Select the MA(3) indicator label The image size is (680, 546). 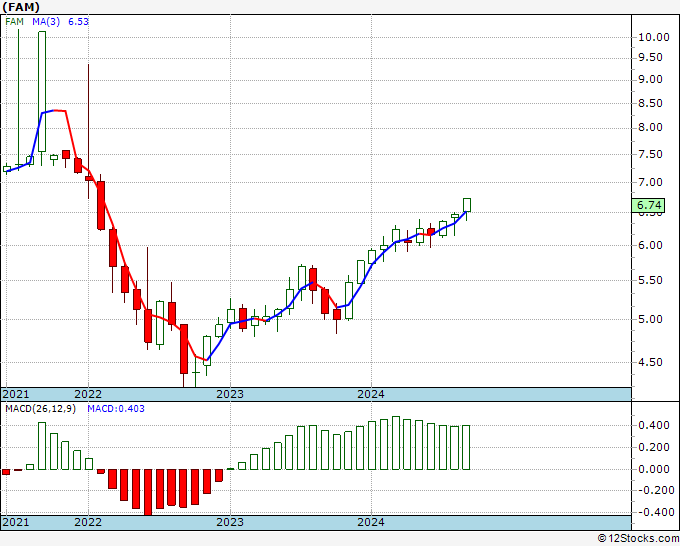(x=46, y=22)
